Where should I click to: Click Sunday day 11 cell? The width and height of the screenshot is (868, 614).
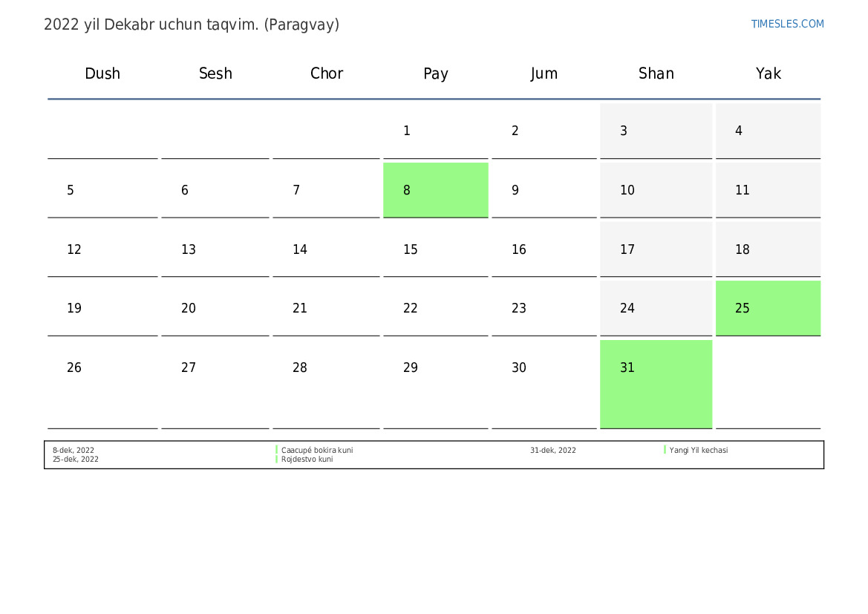pyautogui.click(x=768, y=190)
